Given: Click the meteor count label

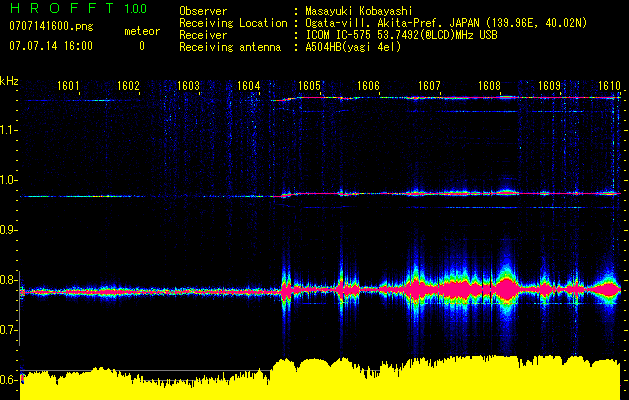Looking at the screenshot, I should pos(142,31).
